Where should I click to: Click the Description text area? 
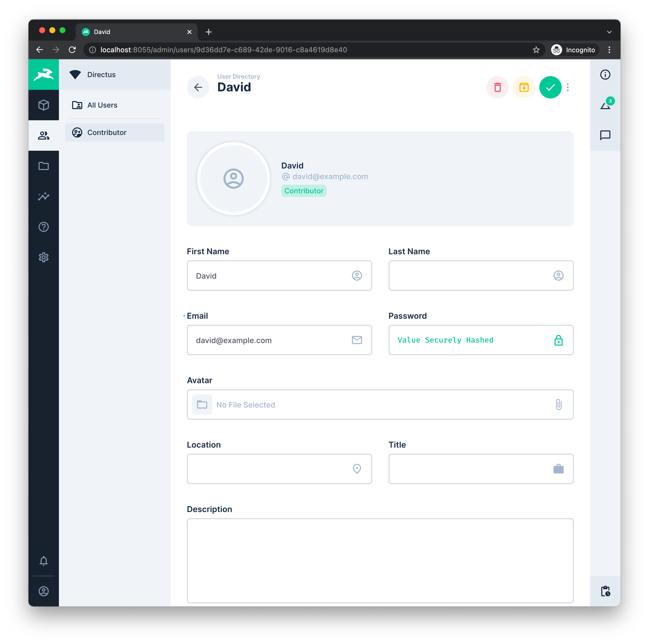click(380, 561)
